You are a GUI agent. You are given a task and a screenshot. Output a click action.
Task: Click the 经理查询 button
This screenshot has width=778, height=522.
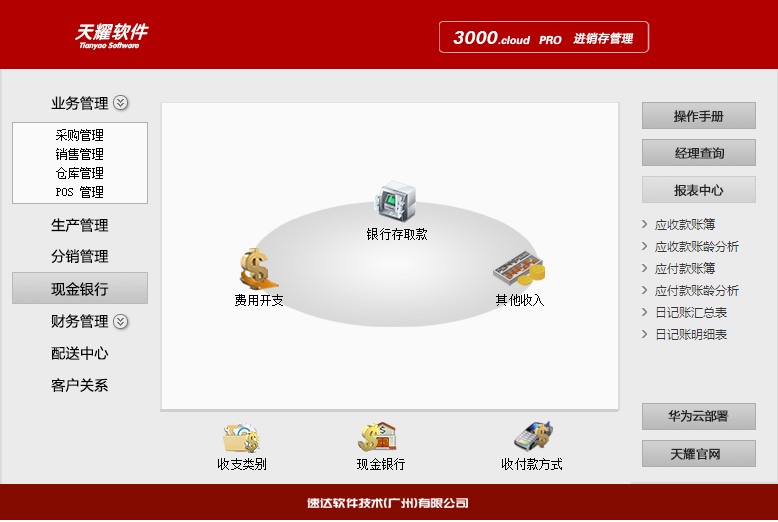(x=698, y=153)
